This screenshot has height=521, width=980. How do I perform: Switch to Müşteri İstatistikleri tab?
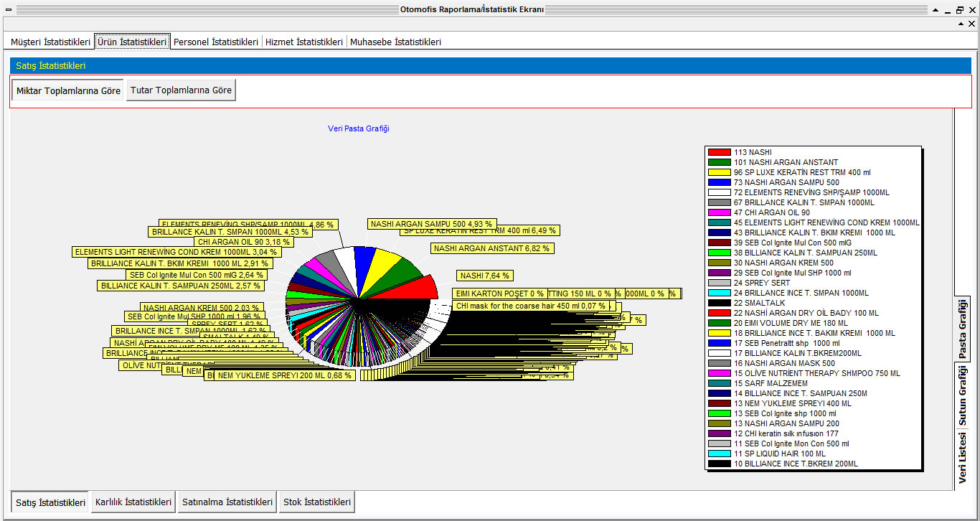[50, 42]
